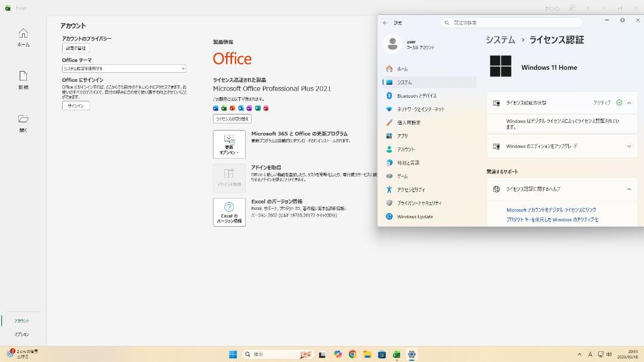The image size is (644, 362).
Task: Select the Word icon under licensed products
Action: (215, 107)
